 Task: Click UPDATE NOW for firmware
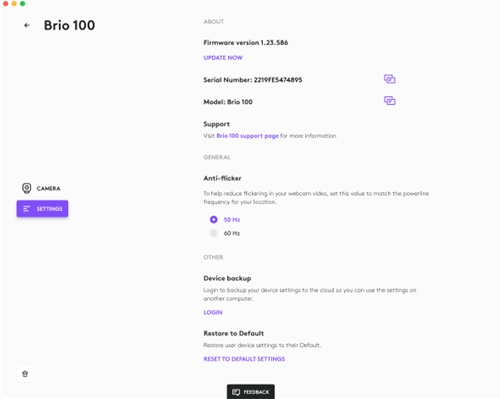coord(223,58)
